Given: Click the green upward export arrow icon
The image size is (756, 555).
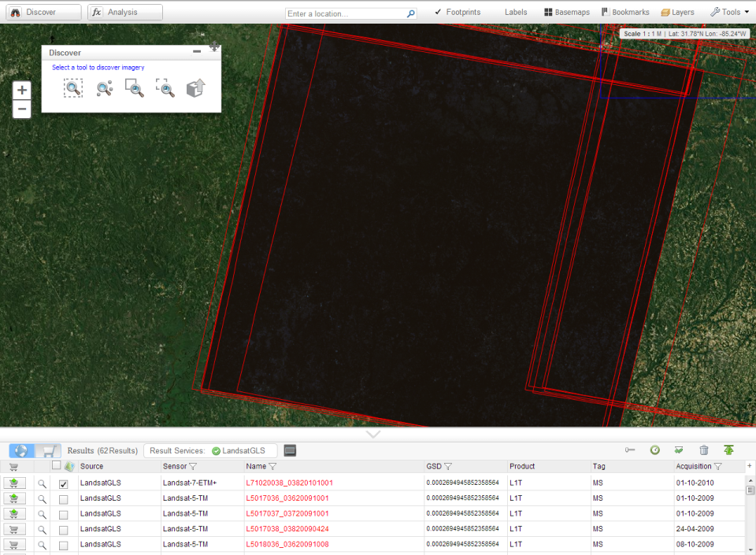Looking at the screenshot, I should (x=728, y=450).
